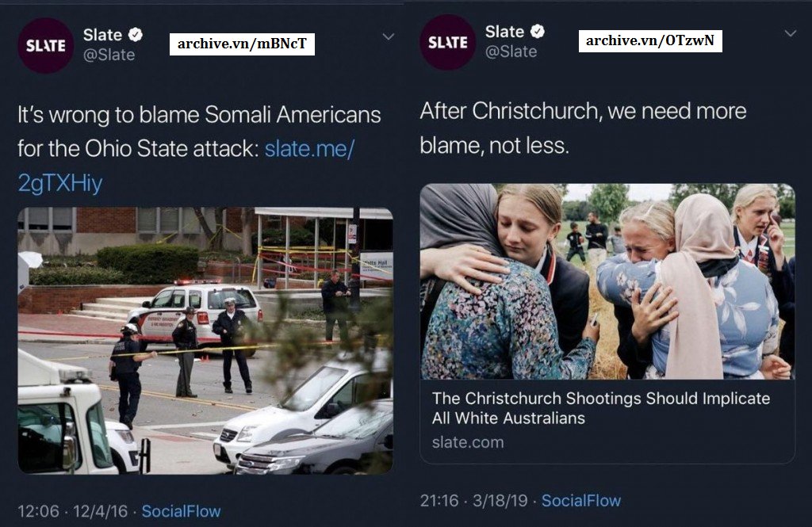The width and height of the screenshot is (812, 527).
Task: Open the SocialFlow link under the right tweet
Action: (581, 501)
